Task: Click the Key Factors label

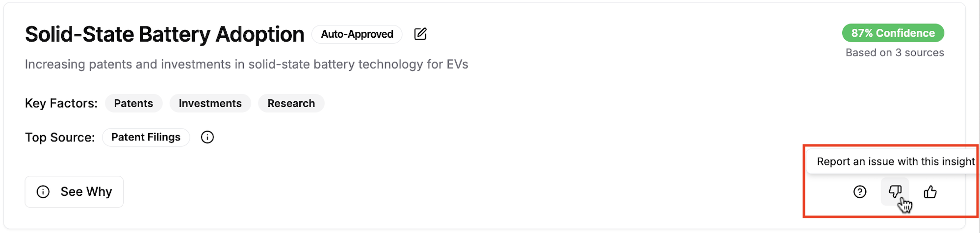Action: coord(61,103)
